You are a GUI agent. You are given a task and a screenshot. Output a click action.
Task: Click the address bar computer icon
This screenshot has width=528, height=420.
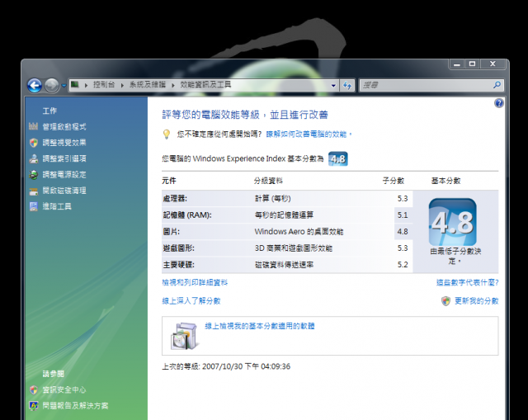pyautogui.click(x=75, y=84)
